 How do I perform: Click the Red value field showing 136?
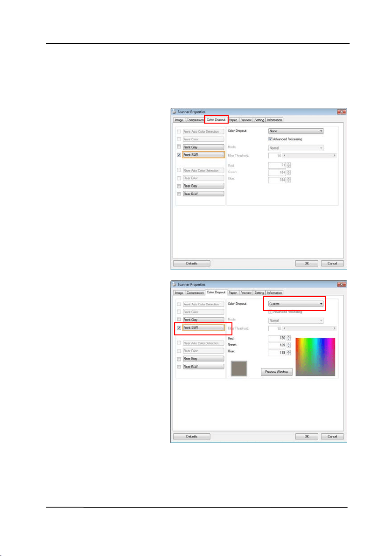tap(277, 338)
